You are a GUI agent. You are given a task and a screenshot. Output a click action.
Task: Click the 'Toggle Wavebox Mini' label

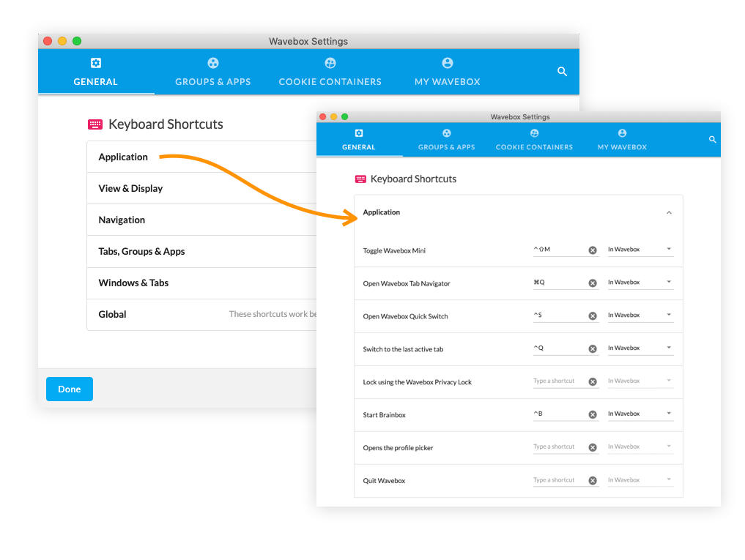pos(394,251)
